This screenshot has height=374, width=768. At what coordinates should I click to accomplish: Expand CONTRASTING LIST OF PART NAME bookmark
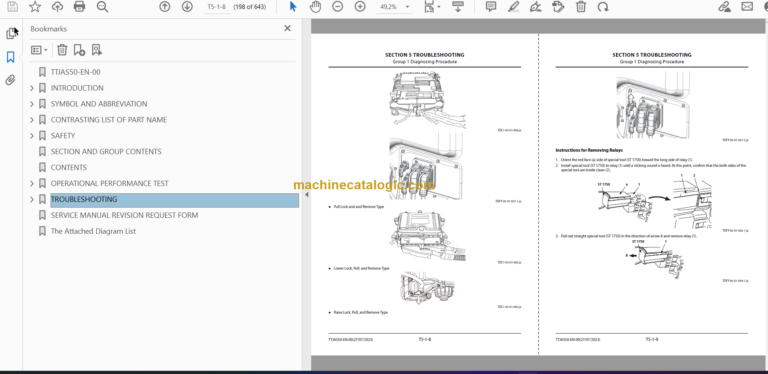(x=32, y=120)
